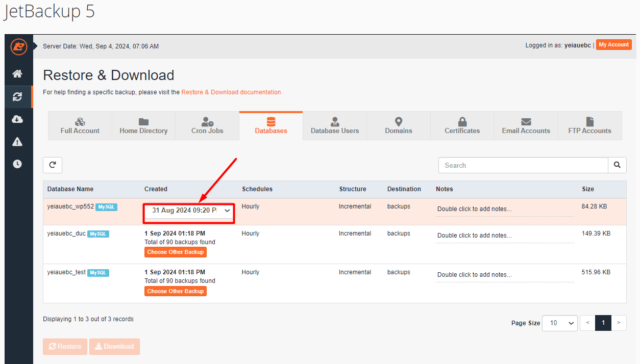Click the Download button
640x364 pixels.
tap(114, 347)
